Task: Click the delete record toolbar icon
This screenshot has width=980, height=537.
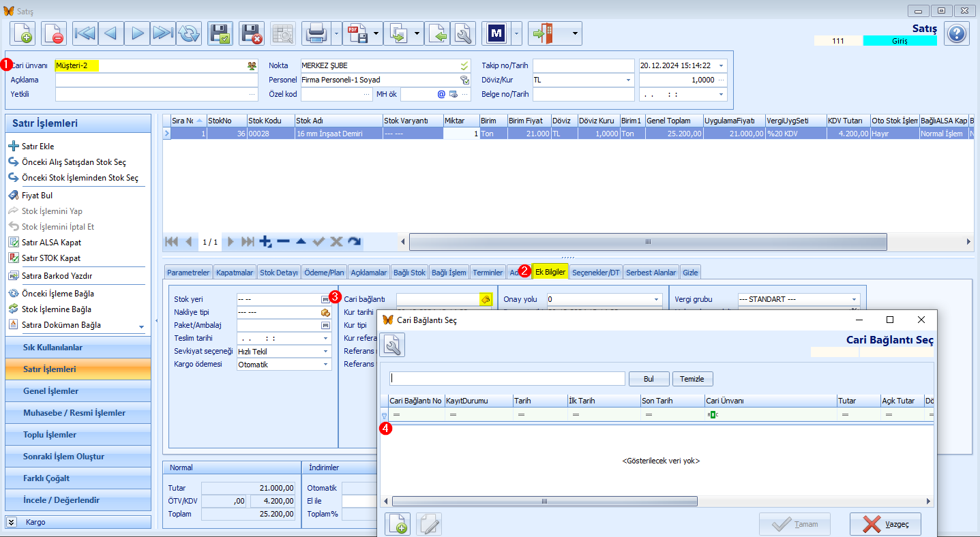Action: pos(54,33)
